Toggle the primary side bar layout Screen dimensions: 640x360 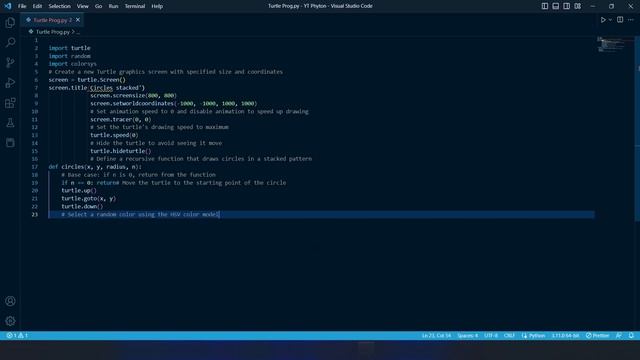click(x=545, y=6)
